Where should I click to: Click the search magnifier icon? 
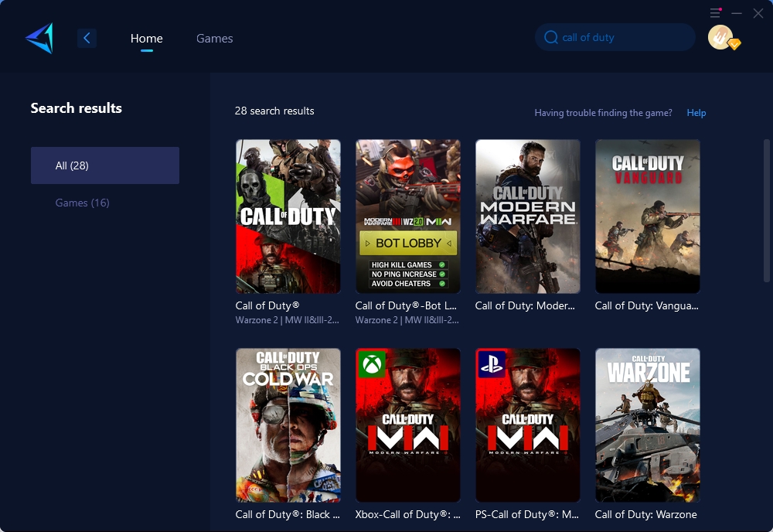pyautogui.click(x=550, y=37)
